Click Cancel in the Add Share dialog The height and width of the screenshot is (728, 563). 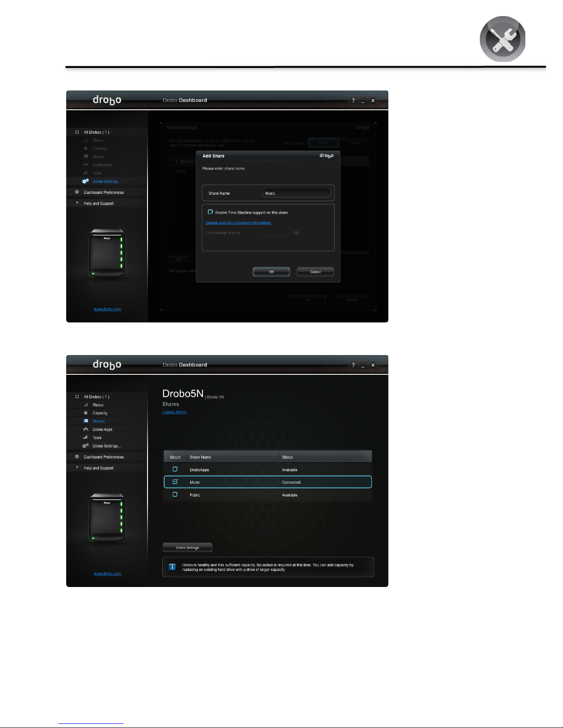[315, 272]
